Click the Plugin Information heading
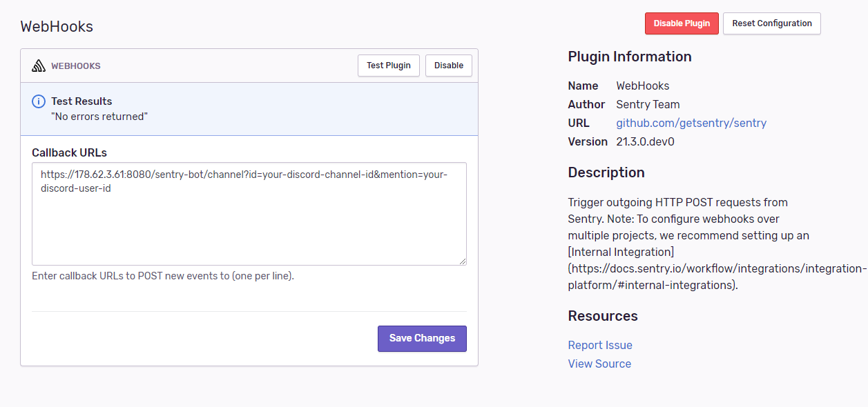868x407 pixels. (x=630, y=57)
